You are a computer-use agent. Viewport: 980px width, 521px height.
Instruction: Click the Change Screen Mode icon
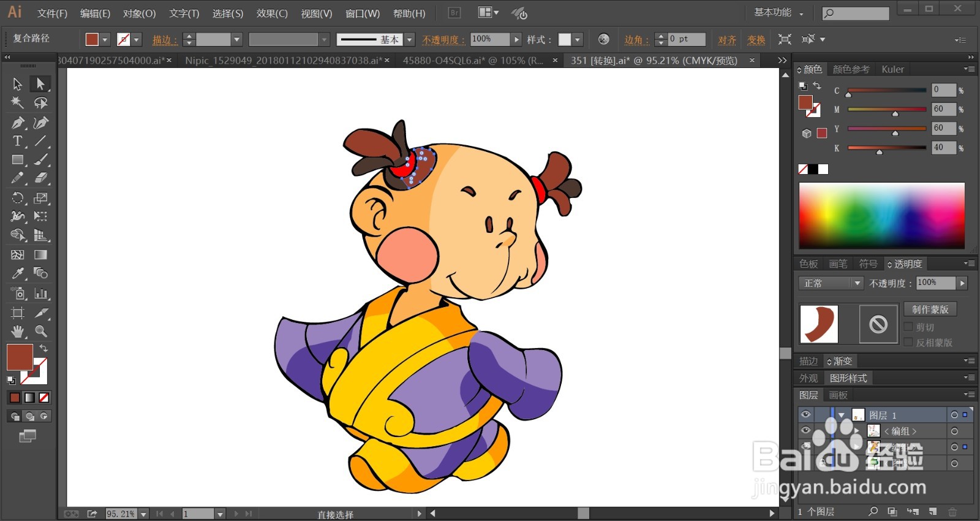28,436
